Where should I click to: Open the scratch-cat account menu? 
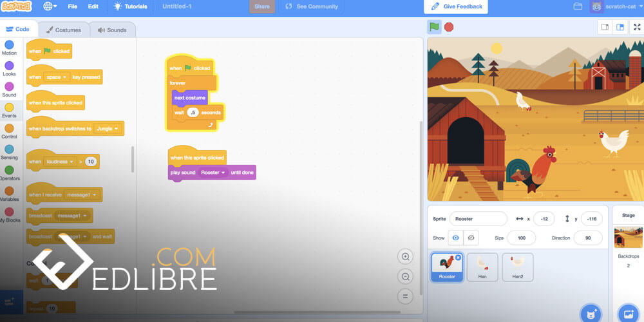click(616, 6)
